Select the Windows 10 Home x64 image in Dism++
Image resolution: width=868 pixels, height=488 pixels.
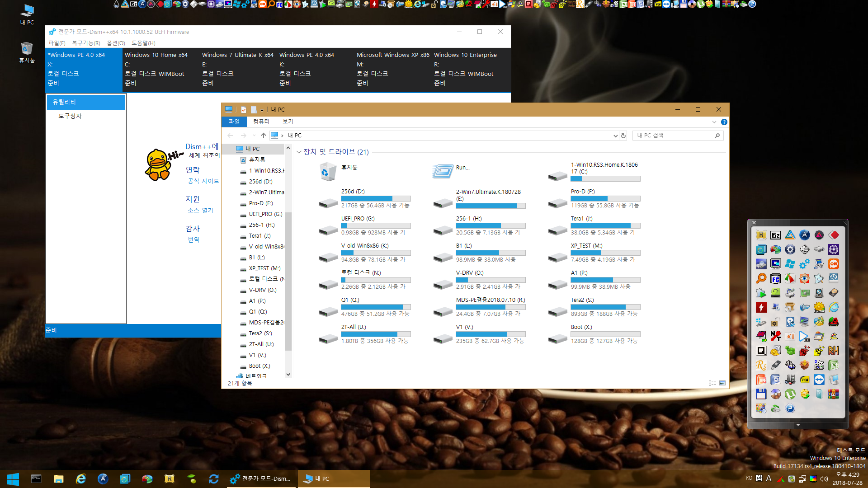[161, 69]
